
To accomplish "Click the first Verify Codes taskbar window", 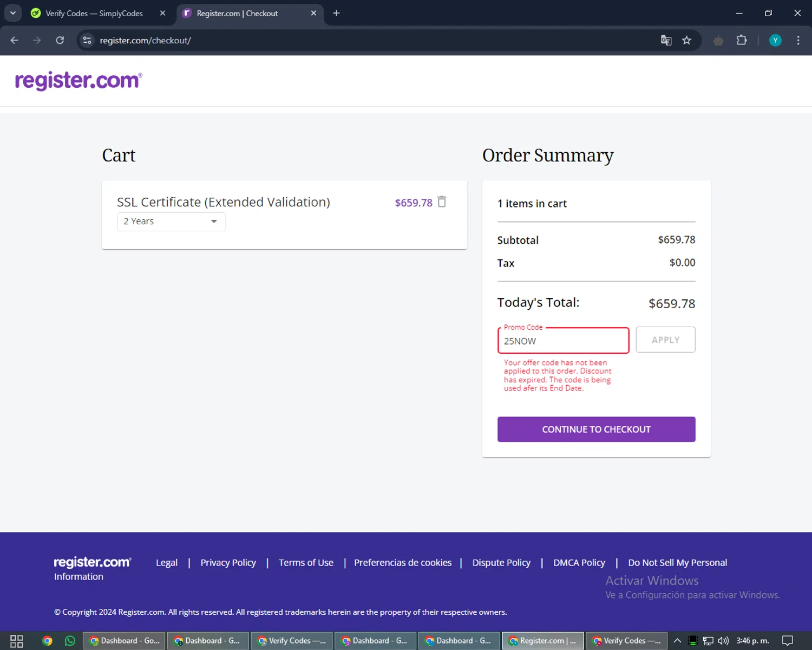I will click(292, 641).
